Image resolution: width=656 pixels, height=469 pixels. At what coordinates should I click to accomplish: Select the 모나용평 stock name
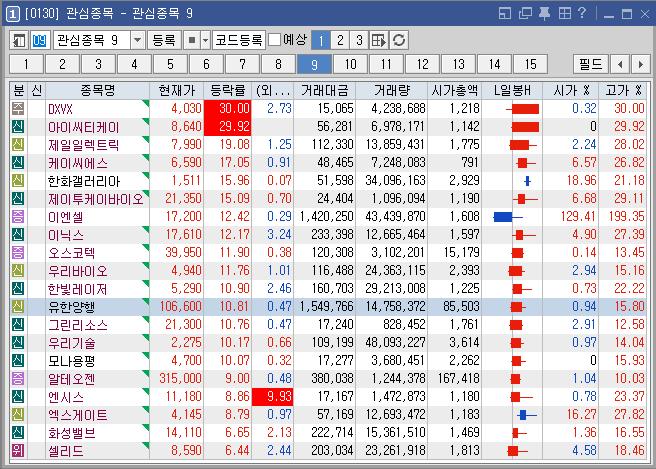[72, 361]
